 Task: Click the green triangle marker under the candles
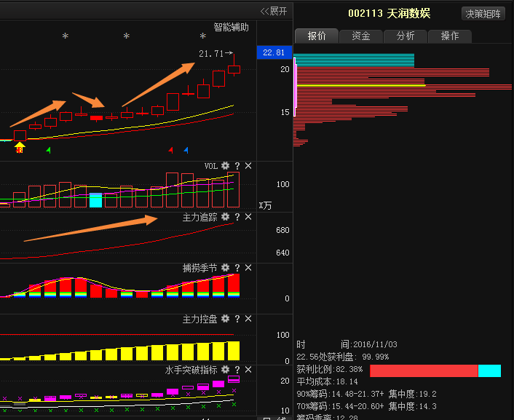49,150
